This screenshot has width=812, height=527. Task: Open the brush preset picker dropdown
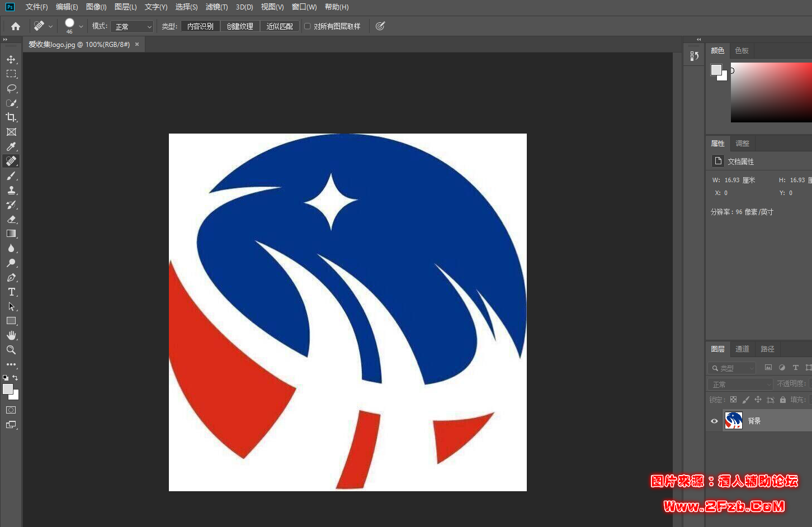point(81,26)
